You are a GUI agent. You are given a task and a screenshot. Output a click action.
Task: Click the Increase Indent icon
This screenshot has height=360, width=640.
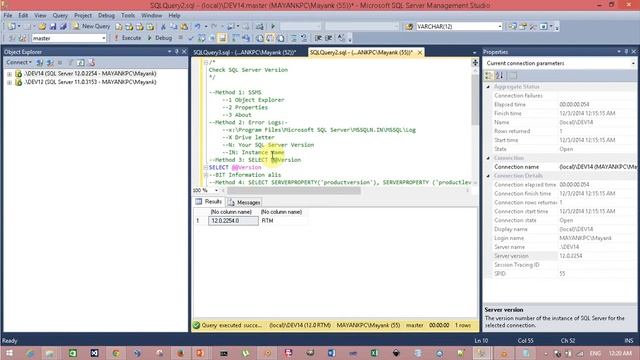329,38
